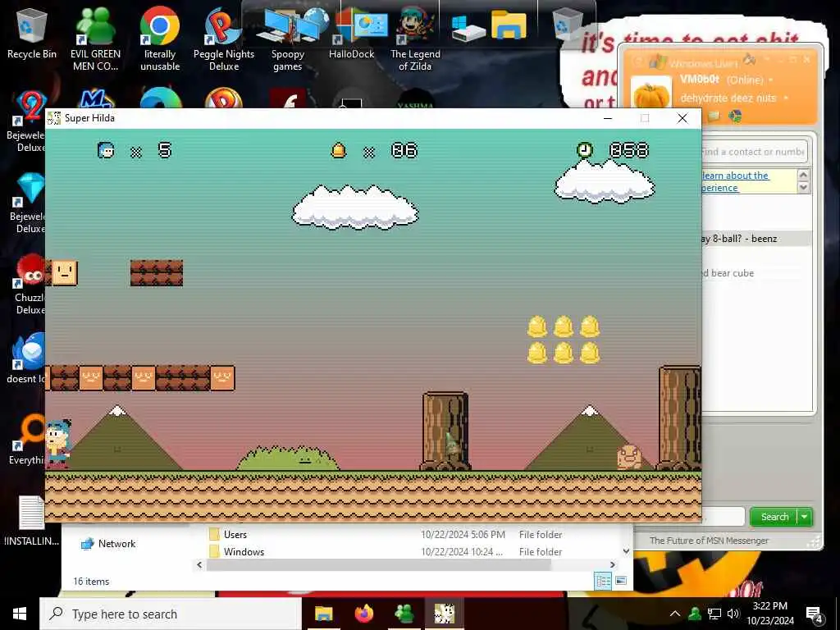
Task: Open the 'literally unusable' Chrome shortcut
Action: pos(160,40)
